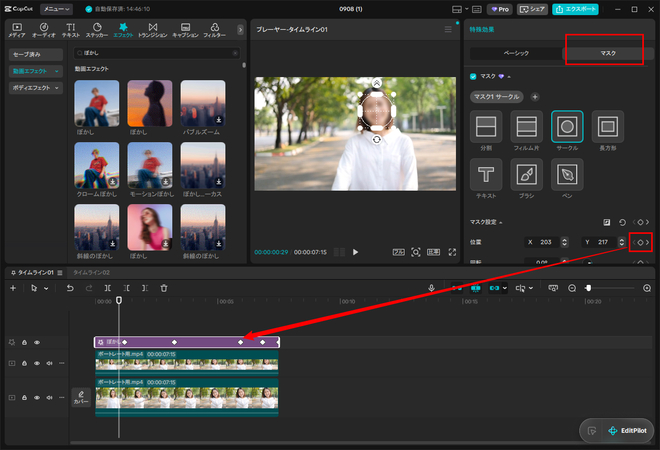Screen dimensions: 660x450
Task: Open the ステッカー (Sticker) panel
Action: 97,30
